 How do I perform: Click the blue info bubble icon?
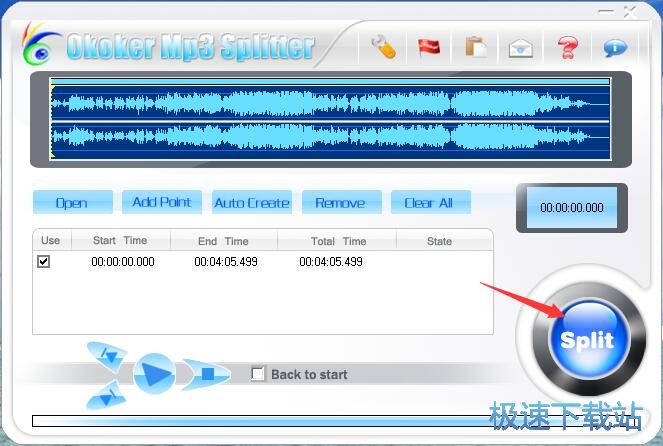pos(614,47)
